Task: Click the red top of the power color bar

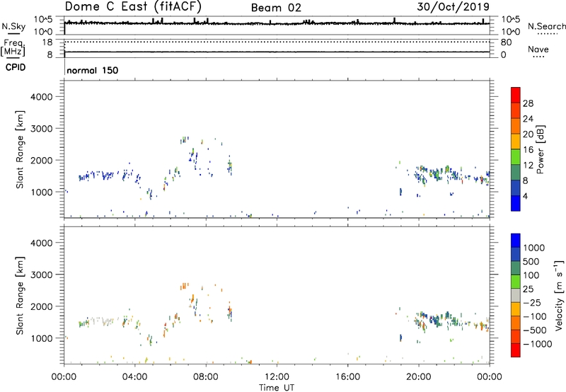Action: [x=516, y=95]
